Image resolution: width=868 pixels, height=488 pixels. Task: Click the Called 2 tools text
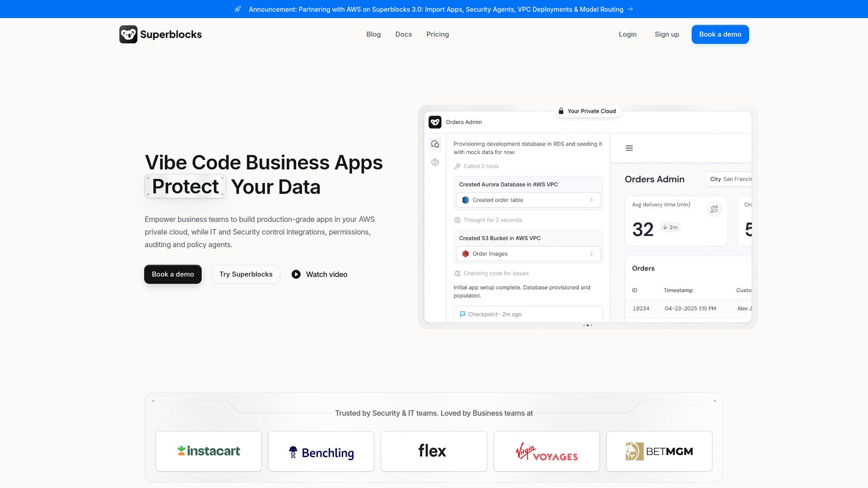coord(481,166)
